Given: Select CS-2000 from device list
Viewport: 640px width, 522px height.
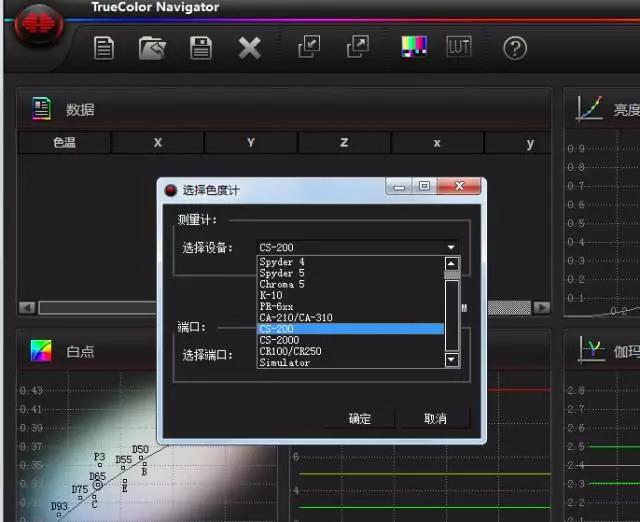Looking at the screenshot, I should tap(350, 340).
